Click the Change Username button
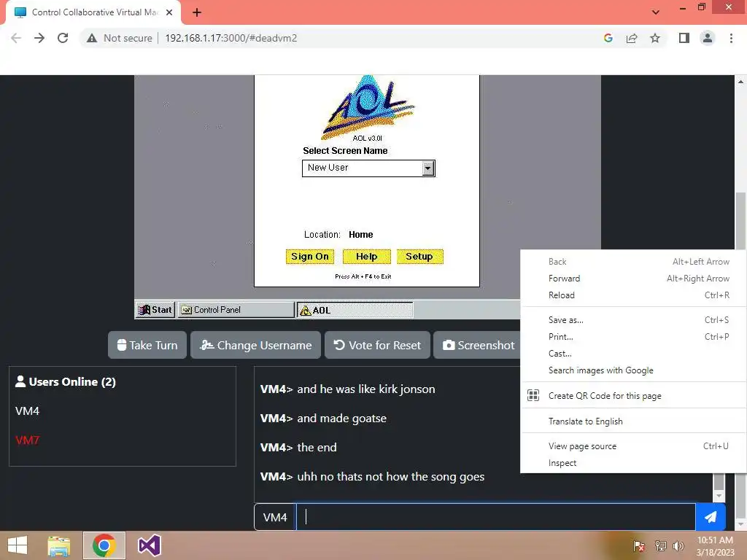Viewport: 747px width, 560px height. [256, 345]
